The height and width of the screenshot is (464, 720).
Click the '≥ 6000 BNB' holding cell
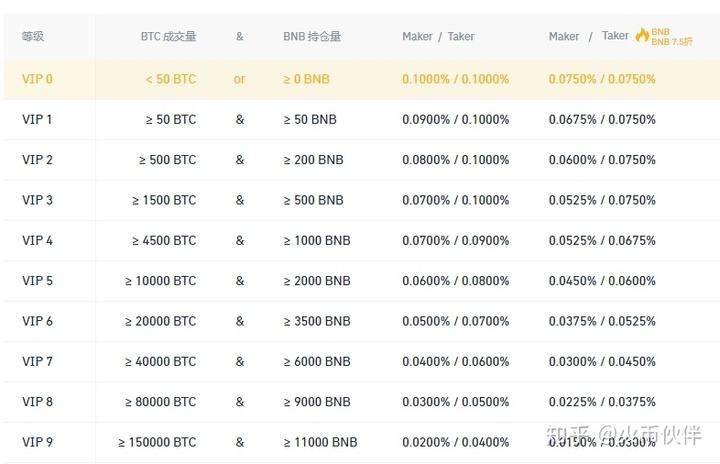pos(317,362)
